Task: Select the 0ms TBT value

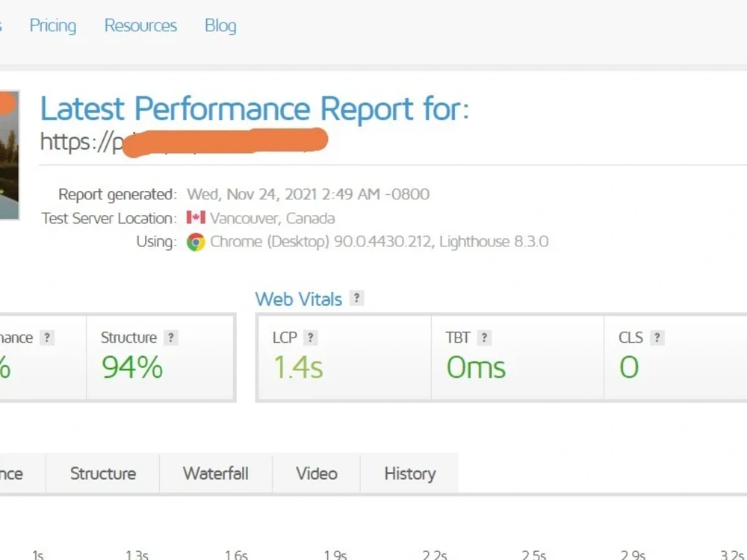Action: [x=476, y=367]
